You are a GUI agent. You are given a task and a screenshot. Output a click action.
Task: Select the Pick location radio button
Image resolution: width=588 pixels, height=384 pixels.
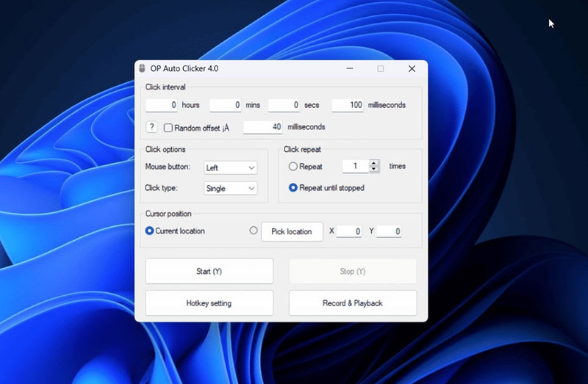[254, 231]
